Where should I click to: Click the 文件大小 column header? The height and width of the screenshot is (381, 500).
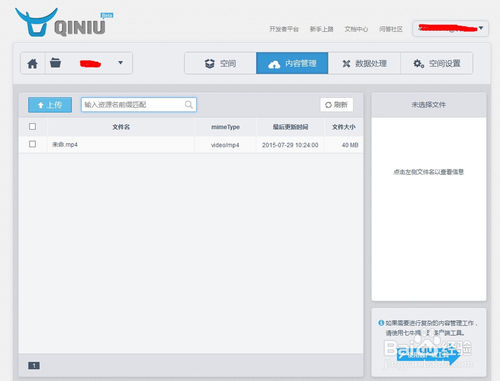[x=343, y=127]
